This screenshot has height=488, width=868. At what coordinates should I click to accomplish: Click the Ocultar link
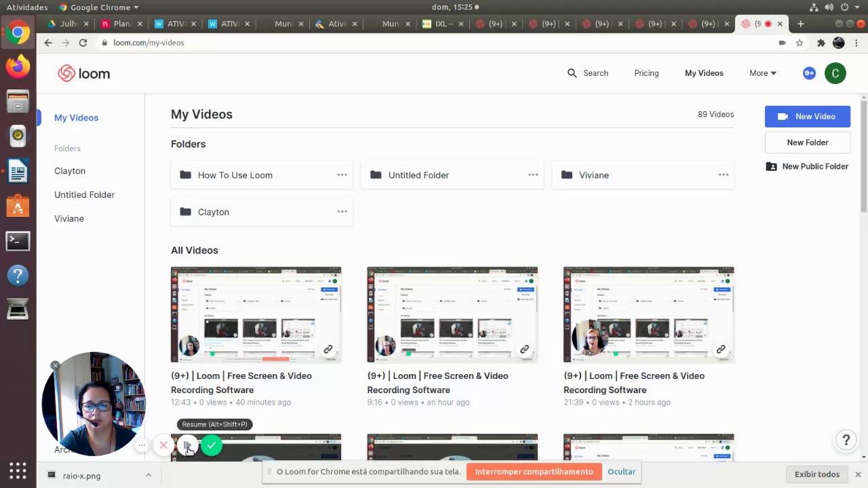(x=621, y=472)
